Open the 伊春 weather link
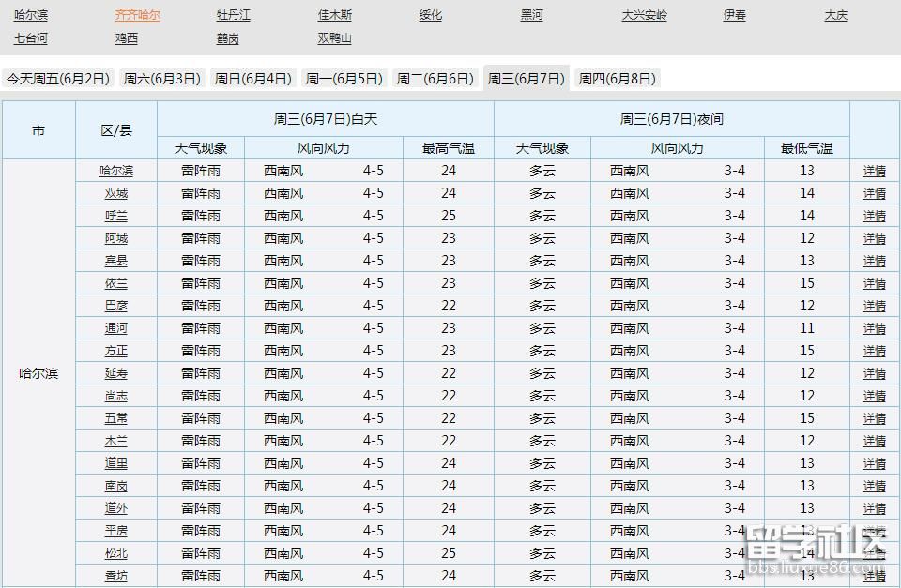Viewport: 901px width, 588px height. pos(733,15)
